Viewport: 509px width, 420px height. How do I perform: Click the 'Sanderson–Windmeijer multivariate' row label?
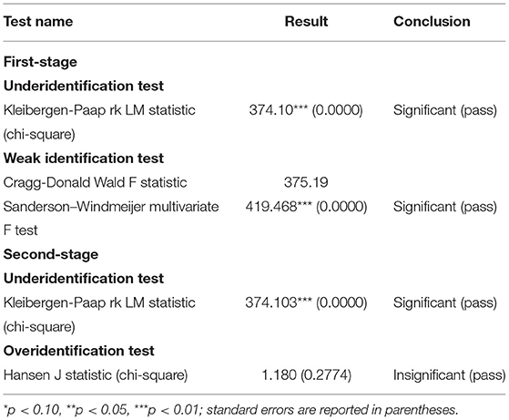(111, 207)
